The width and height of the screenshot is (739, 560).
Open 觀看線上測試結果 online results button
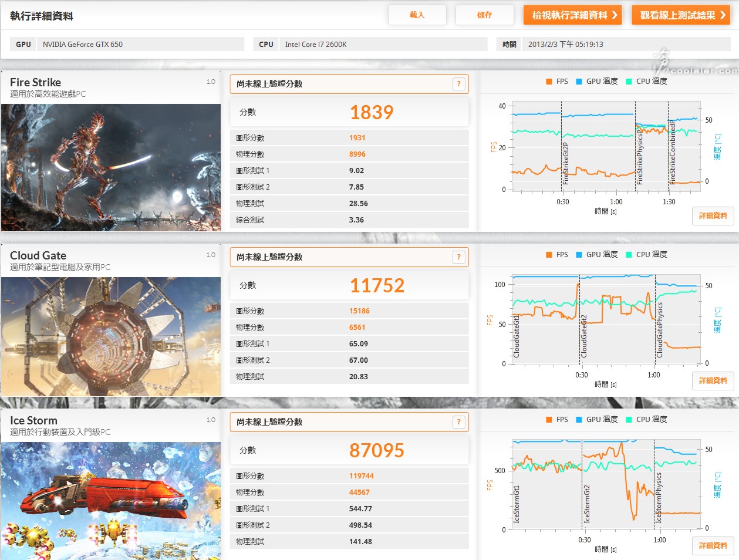coord(681,15)
